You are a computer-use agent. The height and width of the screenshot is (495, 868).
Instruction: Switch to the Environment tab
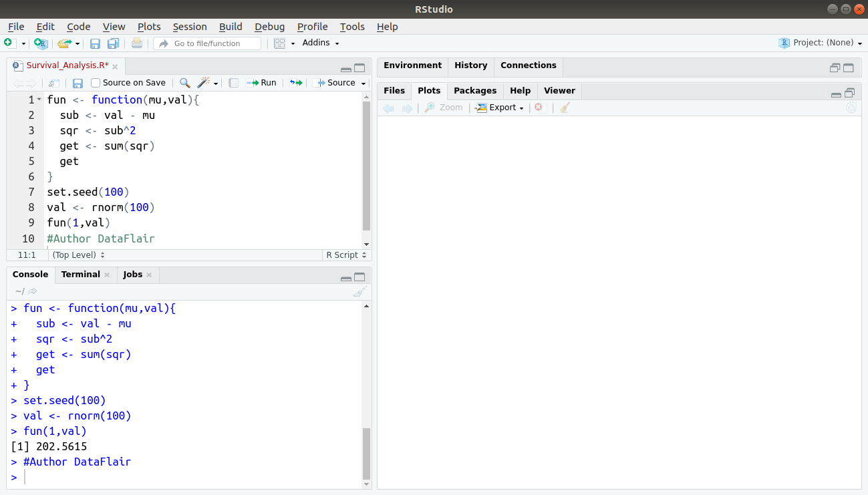(x=412, y=65)
